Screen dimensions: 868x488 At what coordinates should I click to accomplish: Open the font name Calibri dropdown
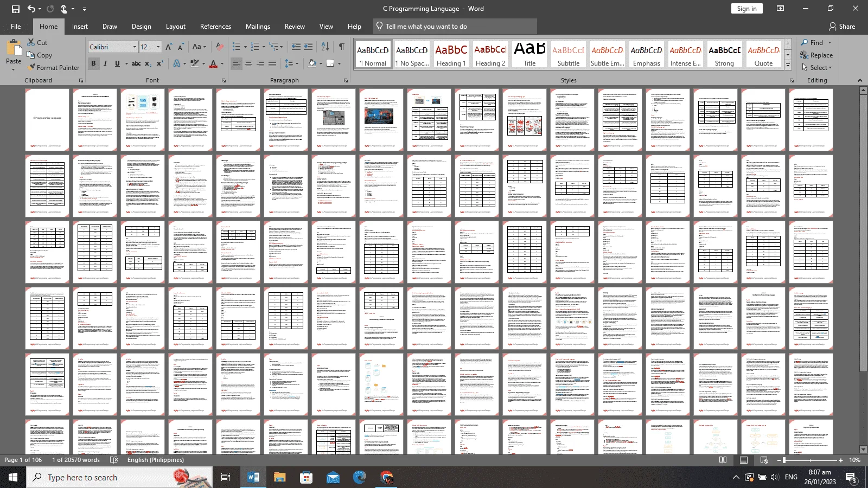click(x=135, y=47)
